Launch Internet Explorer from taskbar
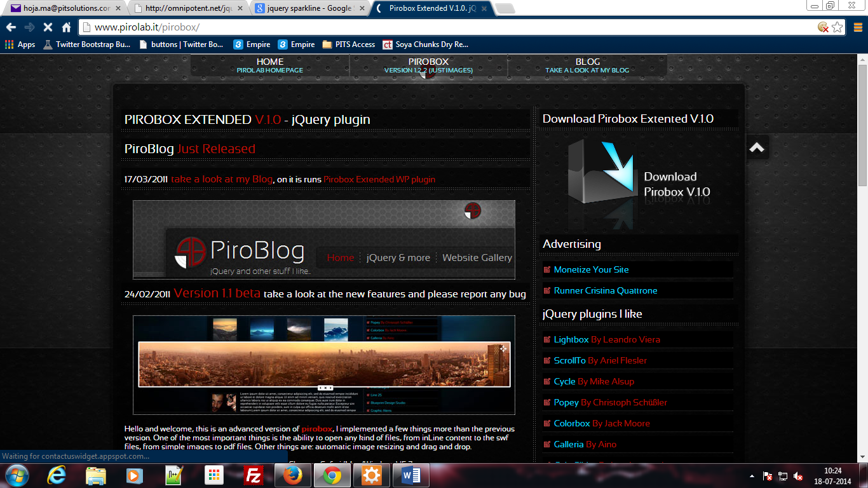The image size is (868, 488). pos(57,475)
